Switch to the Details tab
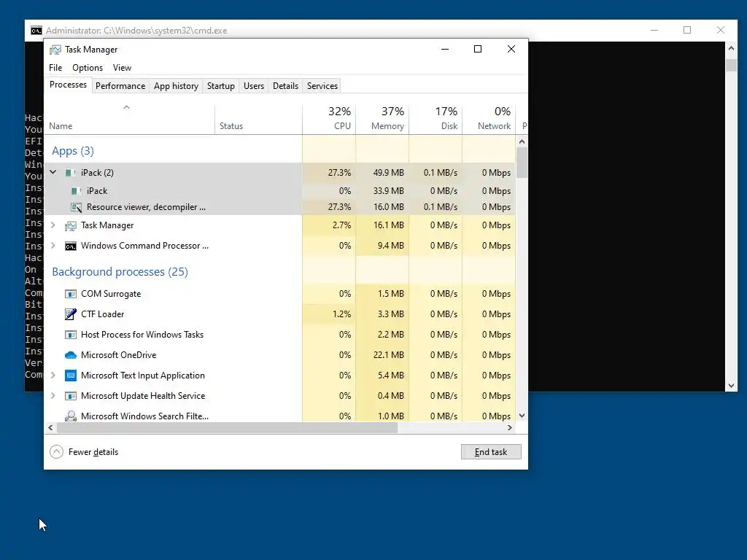This screenshot has height=560, width=747. (x=285, y=86)
